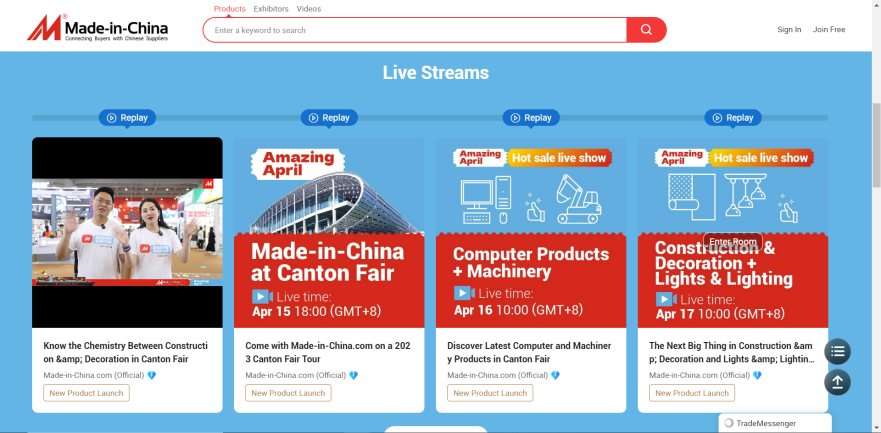Click Replay above Construction & Decoration card

tap(733, 118)
